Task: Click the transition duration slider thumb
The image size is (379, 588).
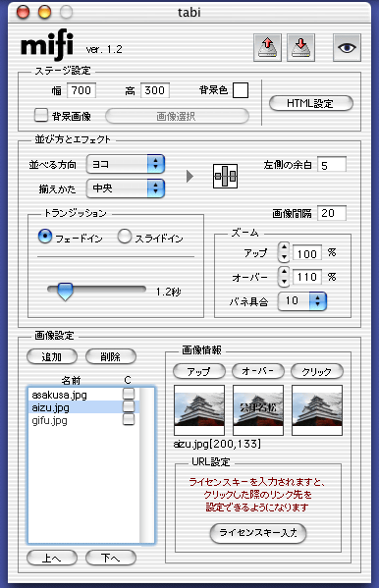Action: point(65,292)
